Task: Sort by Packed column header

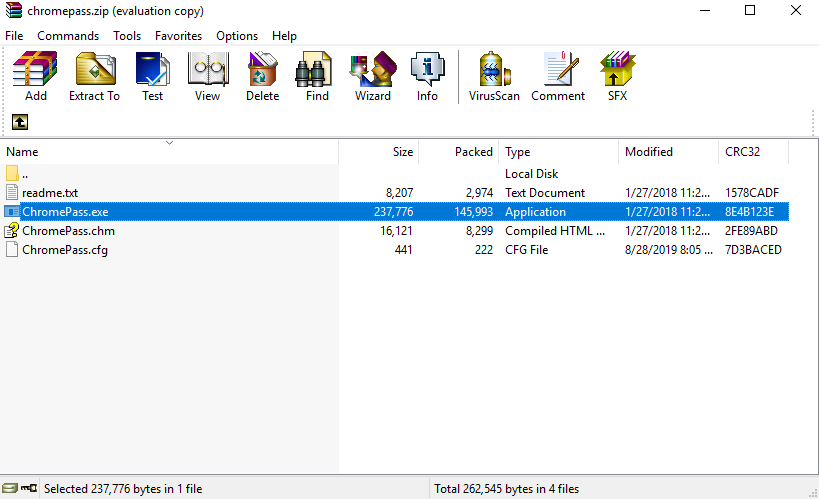Action: (459, 152)
